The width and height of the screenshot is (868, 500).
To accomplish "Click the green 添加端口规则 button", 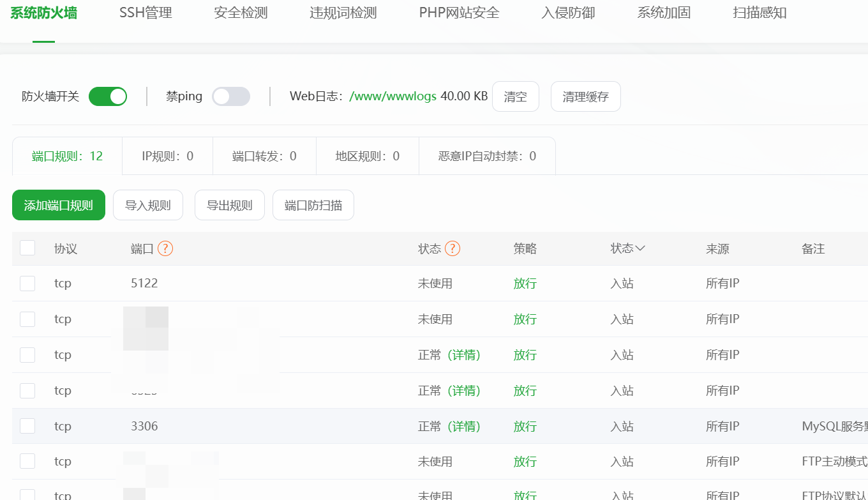I will (x=59, y=205).
